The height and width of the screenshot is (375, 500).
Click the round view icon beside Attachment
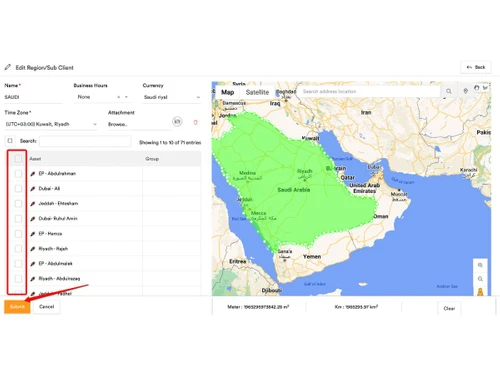pos(177,122)
